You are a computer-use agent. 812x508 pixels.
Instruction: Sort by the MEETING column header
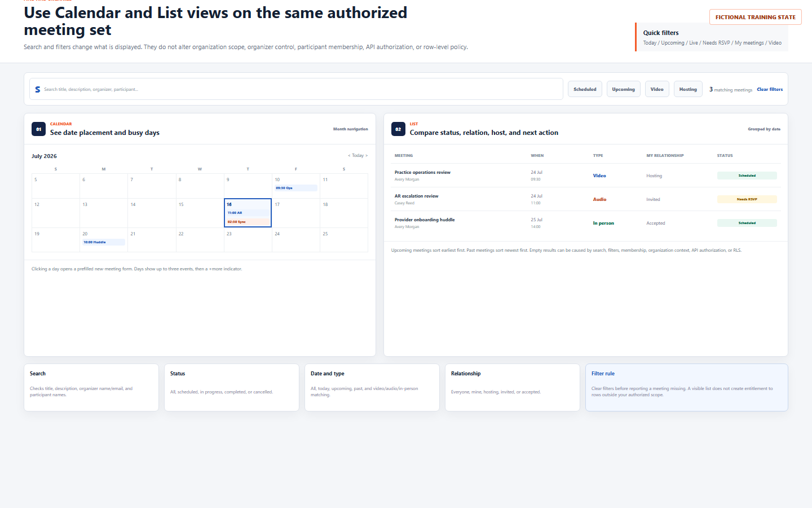click(404, 155)
